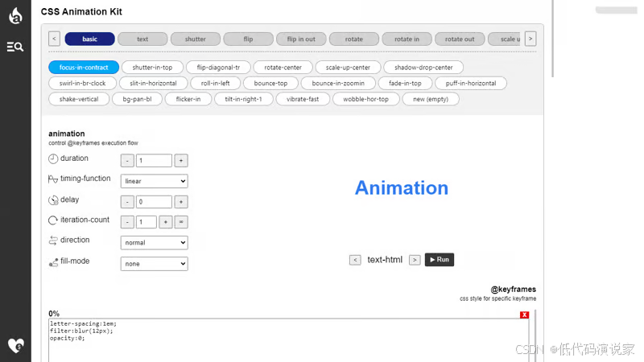Click the page vertical scrollbar
The width and height of the screenshot is (644, 362).
click(x=552, y=39)
